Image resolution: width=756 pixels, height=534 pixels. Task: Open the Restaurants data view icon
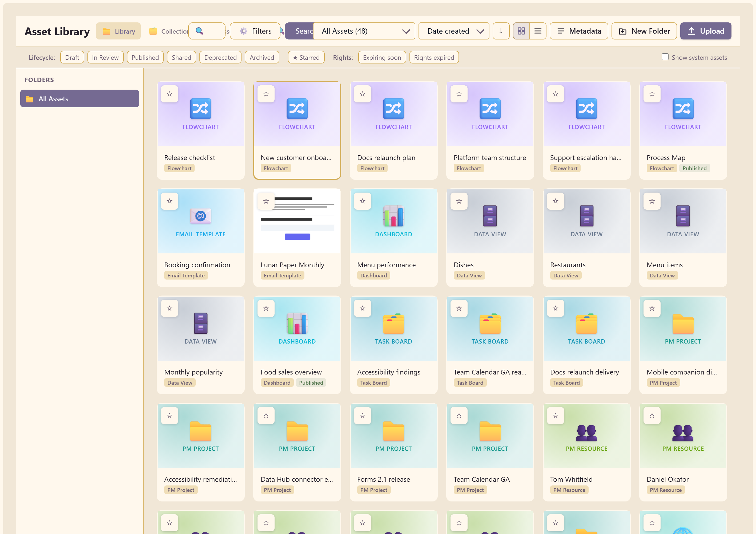pos(586,216)
